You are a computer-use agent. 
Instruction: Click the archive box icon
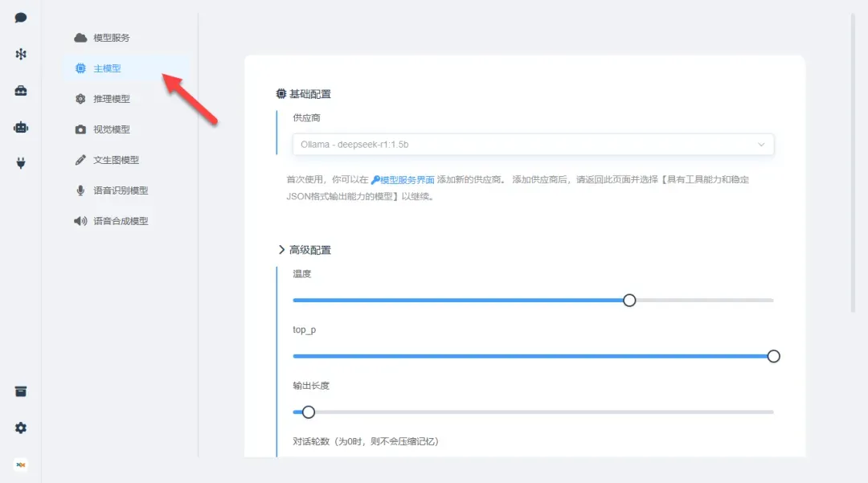21,391
